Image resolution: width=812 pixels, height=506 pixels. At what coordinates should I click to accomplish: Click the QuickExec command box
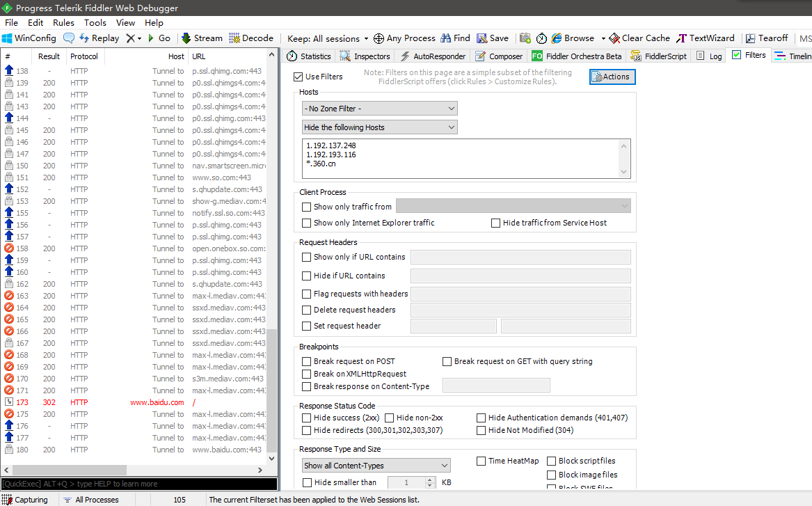pyautogui.click(x=139, y=484)
